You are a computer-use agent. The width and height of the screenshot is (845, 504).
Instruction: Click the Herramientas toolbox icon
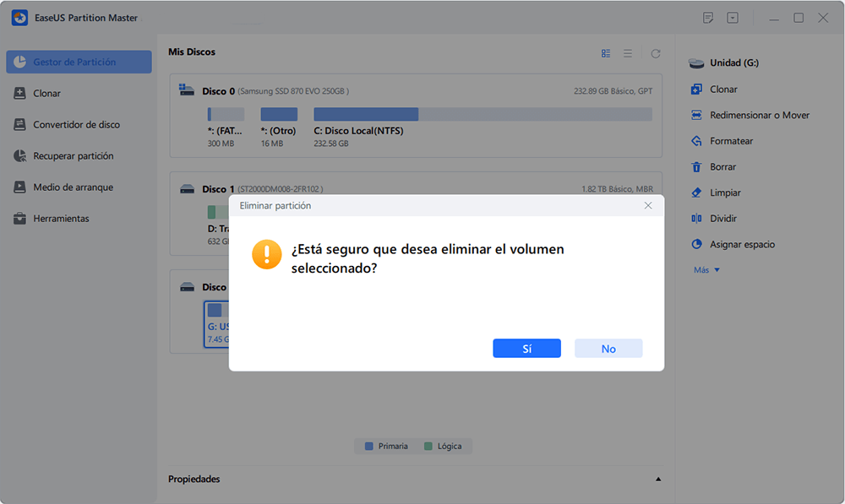point(20,218)
